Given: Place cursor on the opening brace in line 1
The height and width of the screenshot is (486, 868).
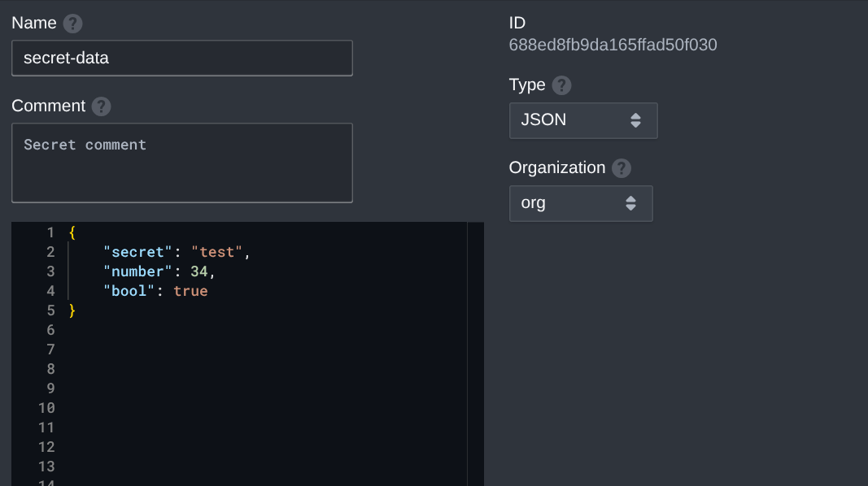Looking at the screenshot, I should click(72, 232).
